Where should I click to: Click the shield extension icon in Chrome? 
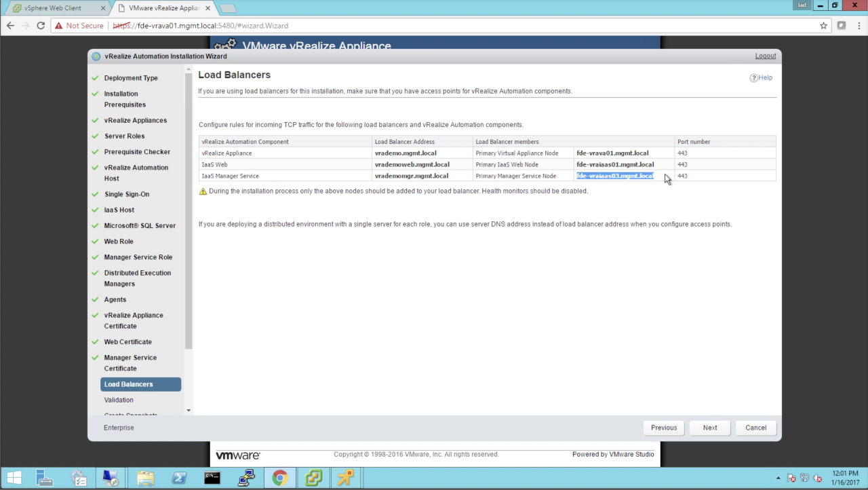[x=842, y=26]
